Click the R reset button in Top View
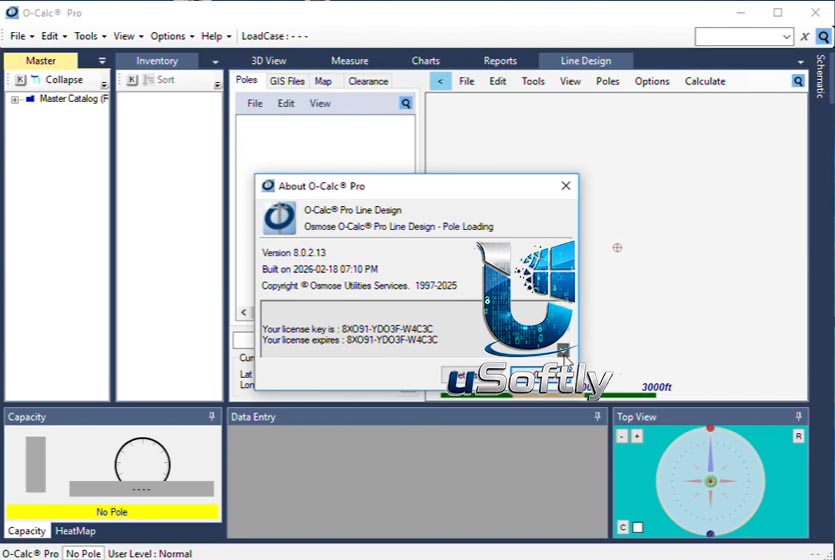 (x=798, y=437)
